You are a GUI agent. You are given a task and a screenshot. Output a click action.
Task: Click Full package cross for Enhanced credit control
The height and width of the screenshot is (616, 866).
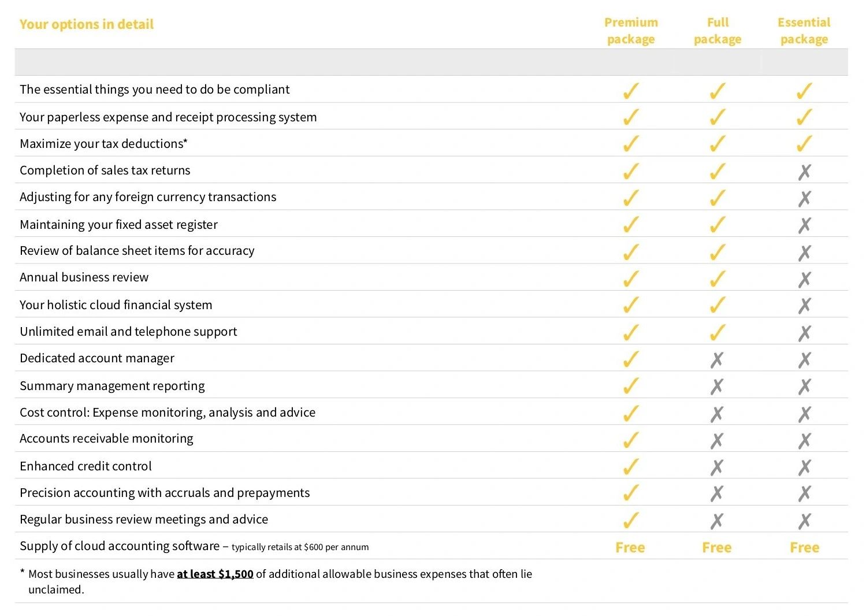click(x=717, y=467)
